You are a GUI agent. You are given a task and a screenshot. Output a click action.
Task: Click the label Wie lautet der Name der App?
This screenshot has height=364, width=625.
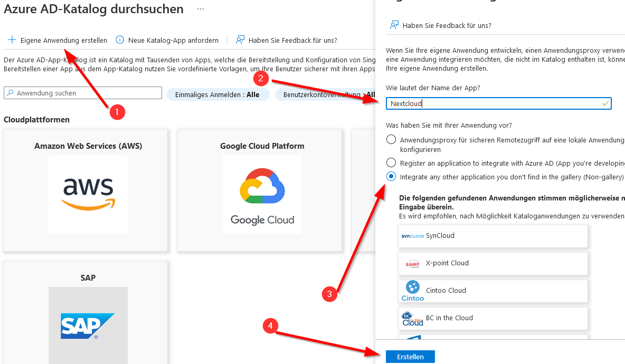[x=433, y=88]
